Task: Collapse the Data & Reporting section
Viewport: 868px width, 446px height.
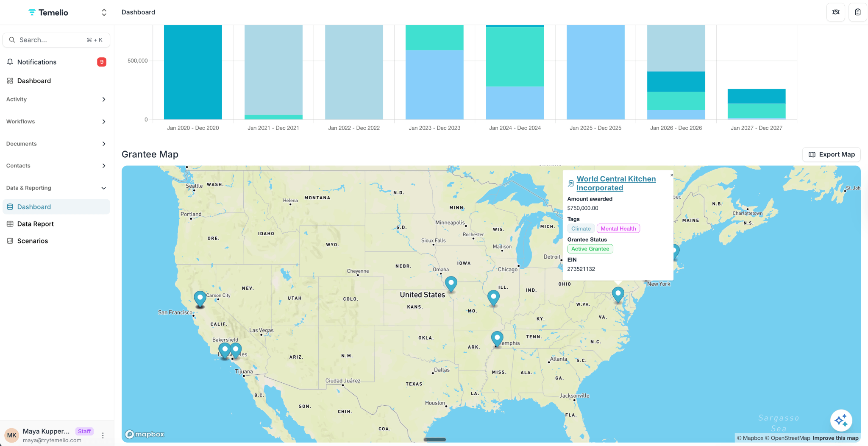Action: (56, 188)
